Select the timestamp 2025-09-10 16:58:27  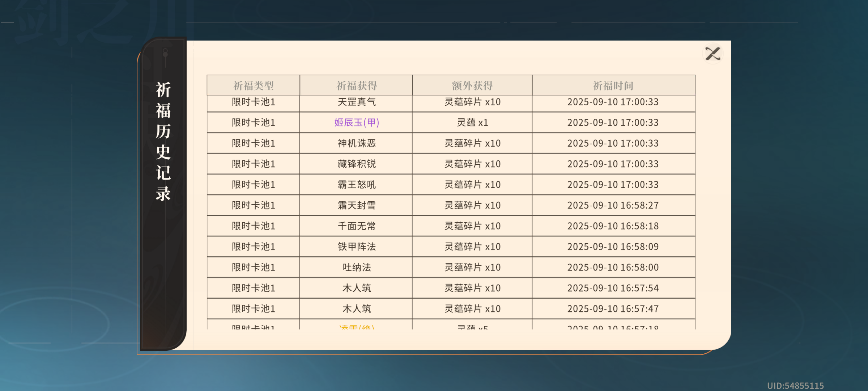[613, 205]
